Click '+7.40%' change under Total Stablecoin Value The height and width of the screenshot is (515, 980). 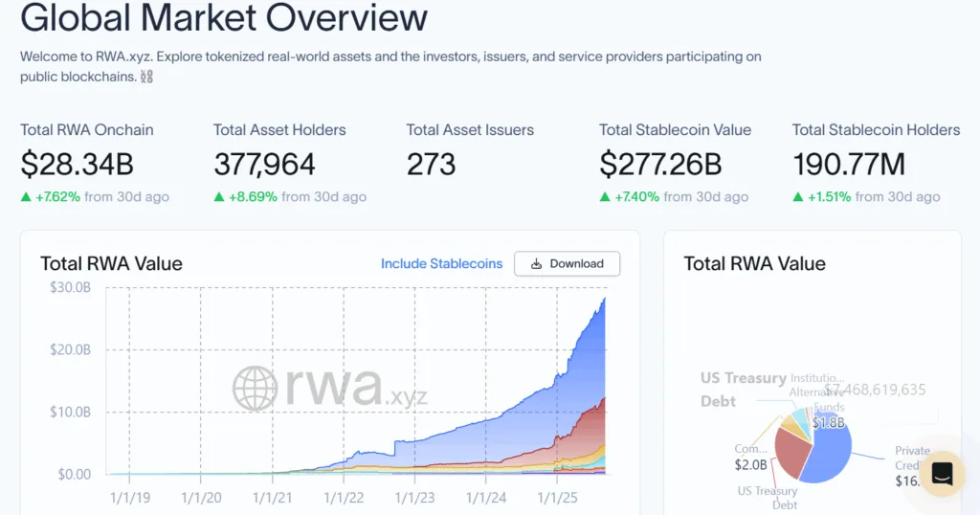(636, 197)
